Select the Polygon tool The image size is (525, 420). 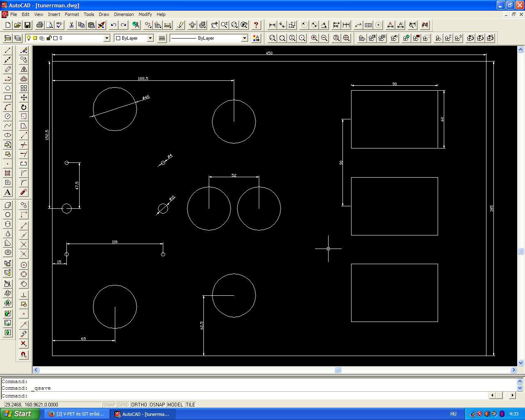click(7, 88)
